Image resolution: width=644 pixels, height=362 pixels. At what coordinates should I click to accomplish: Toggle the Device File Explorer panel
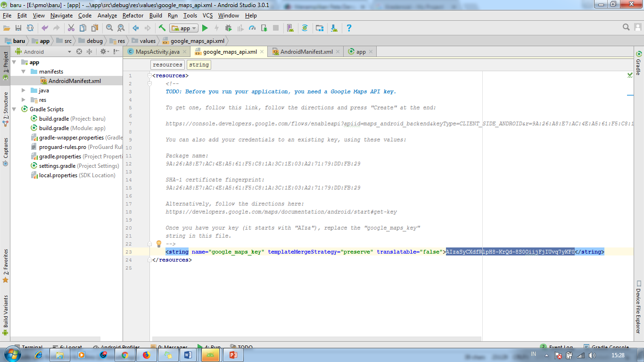pos(639,309)
